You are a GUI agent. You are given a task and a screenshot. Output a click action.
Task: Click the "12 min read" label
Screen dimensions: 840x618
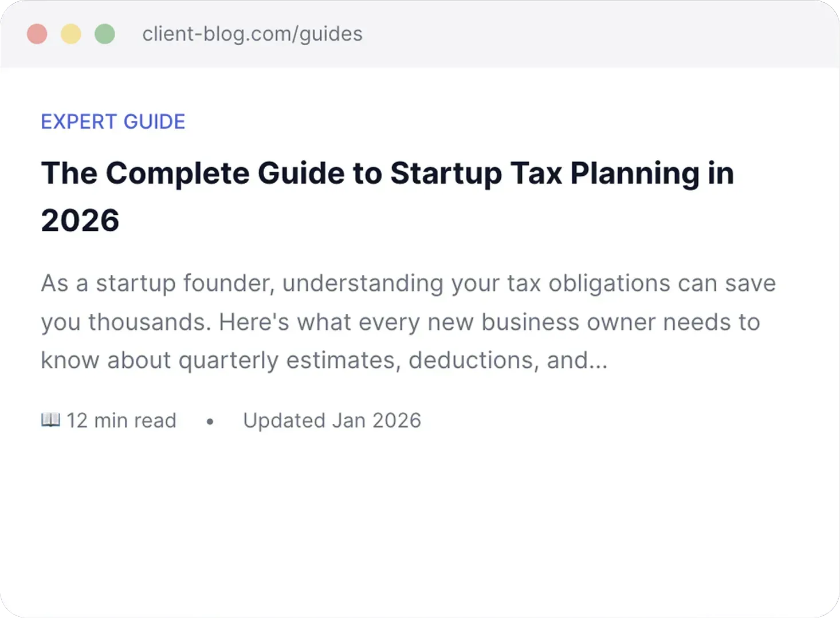[121, 420]
